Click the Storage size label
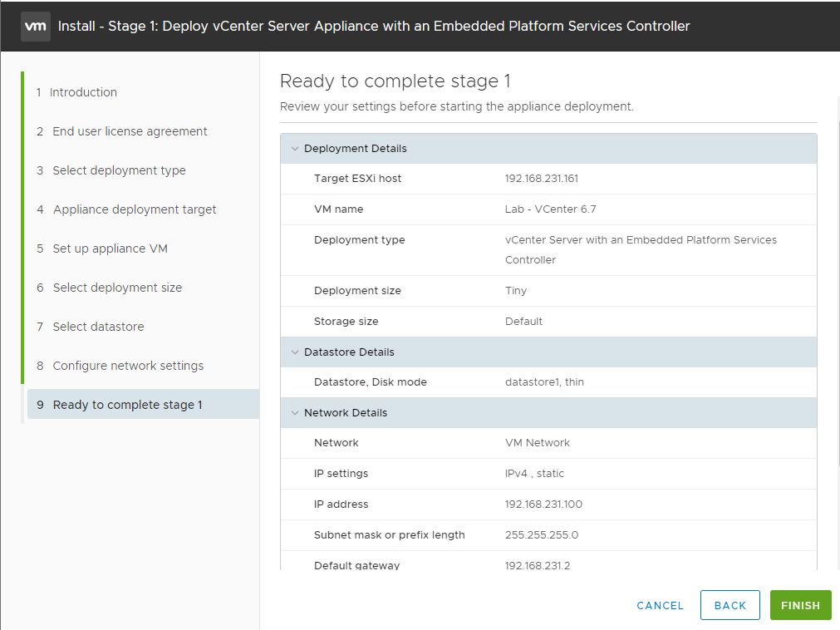Screen dimensions: 840x630 point(346,321)
